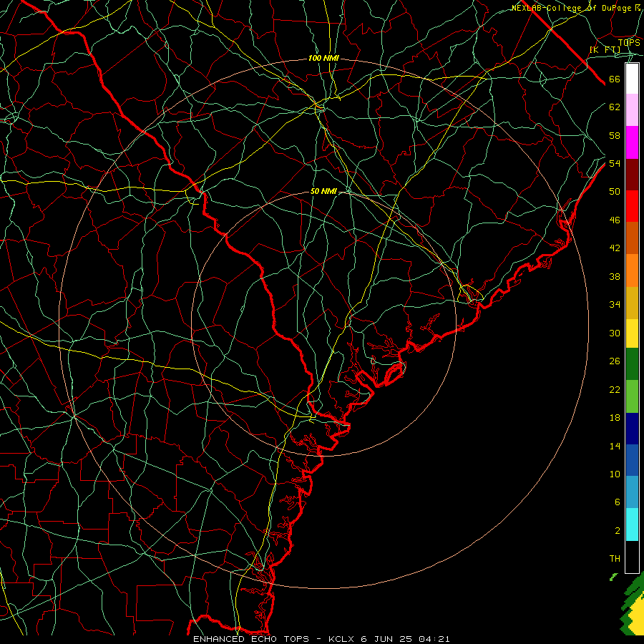Image resolution: width=644 pixels, height=644 pixels.
Task: Click the bright red legend swatch
Action: [x=632, y=206]
